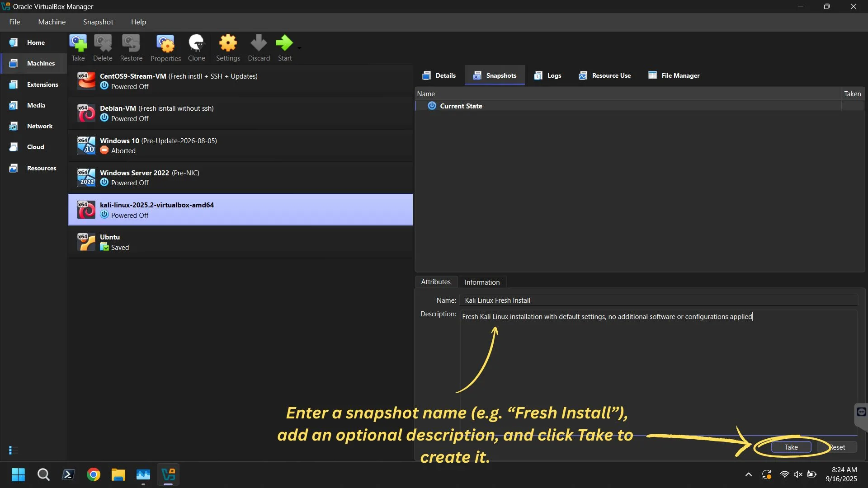This screenshot has width=868, height=488.
Task: Open the Cloud section in the sidebar
Action: pyautogui.click(x=35, y=146)
